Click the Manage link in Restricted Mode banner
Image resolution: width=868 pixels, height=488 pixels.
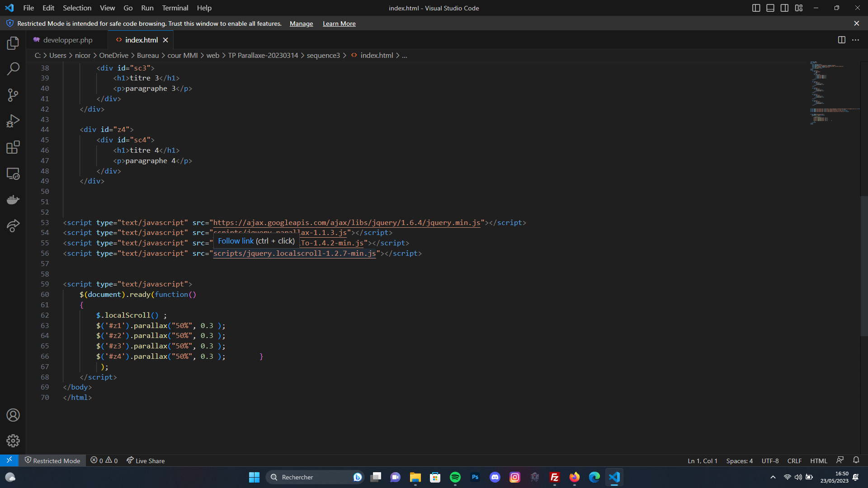301,23
